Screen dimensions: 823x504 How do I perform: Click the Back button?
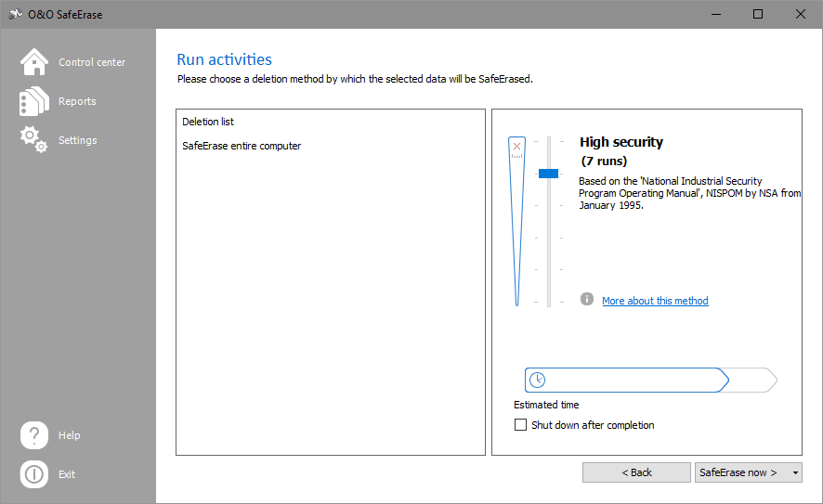[636, 472]
